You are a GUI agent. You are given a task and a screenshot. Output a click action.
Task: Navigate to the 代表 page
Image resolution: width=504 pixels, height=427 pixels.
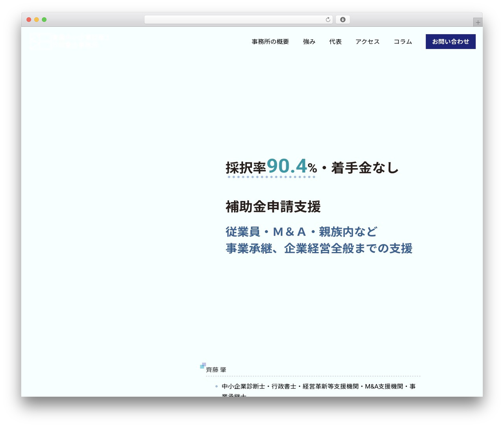click(x=335, y=42)
